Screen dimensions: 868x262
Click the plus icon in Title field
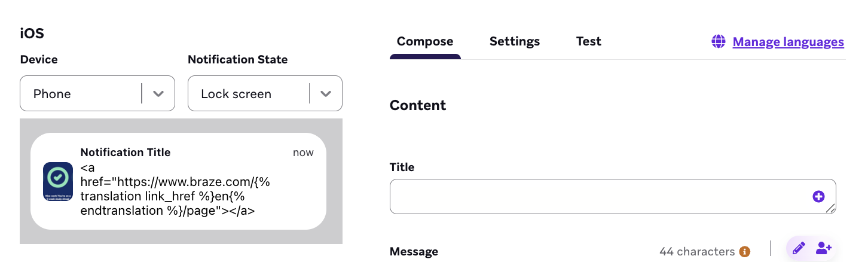pyautogui.click(x=818, y=196)
